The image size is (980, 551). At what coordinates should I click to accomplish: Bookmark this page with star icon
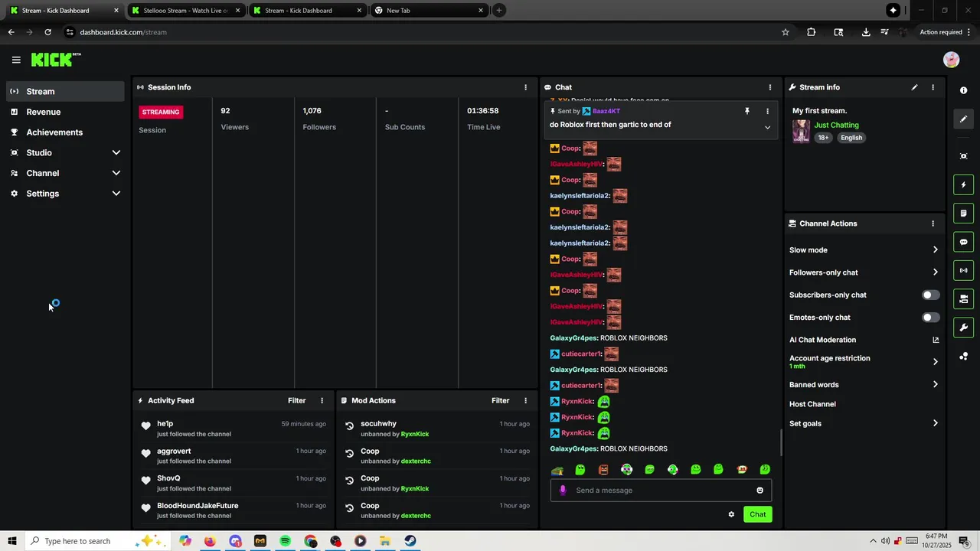click(x=785, y=32)
